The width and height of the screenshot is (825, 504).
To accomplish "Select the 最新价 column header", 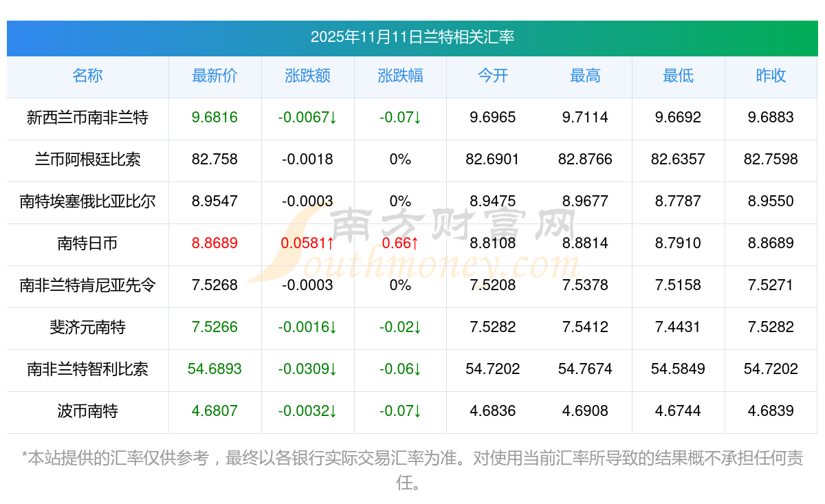I will click(x=214, y=76).
